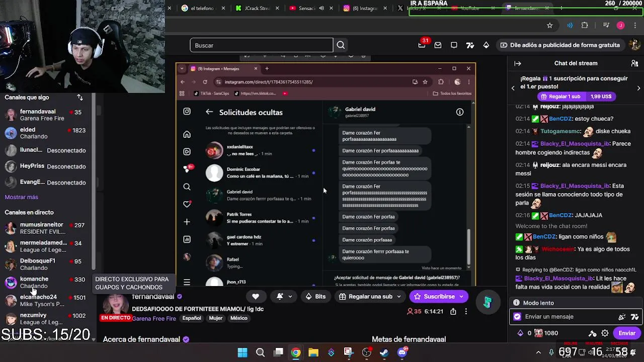The height and width of the screenshot is (362, 644).
Task: Open stream three-dot more options
Action: coord(466,311)
